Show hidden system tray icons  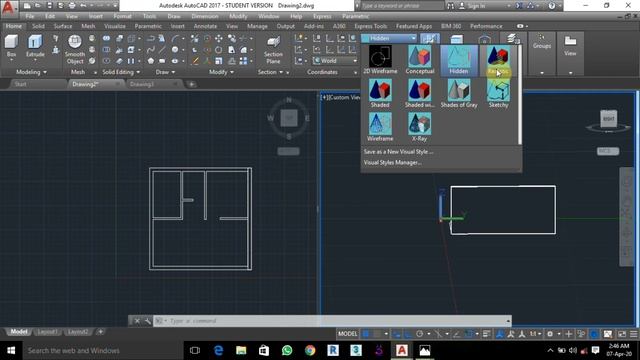click(x=550, y=351)
